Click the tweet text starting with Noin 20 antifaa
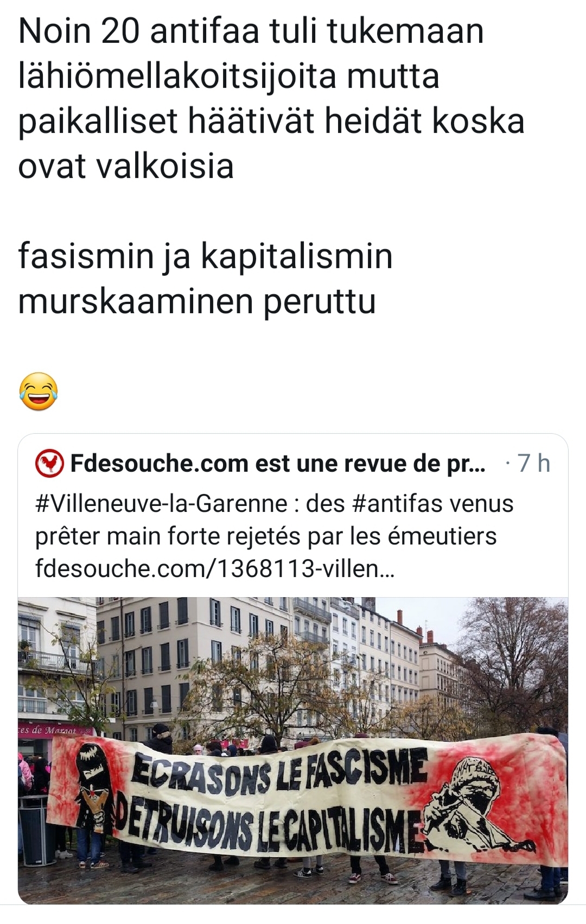Image resolution: width=586 pixels, height=924 pixels. click(271, 99)
